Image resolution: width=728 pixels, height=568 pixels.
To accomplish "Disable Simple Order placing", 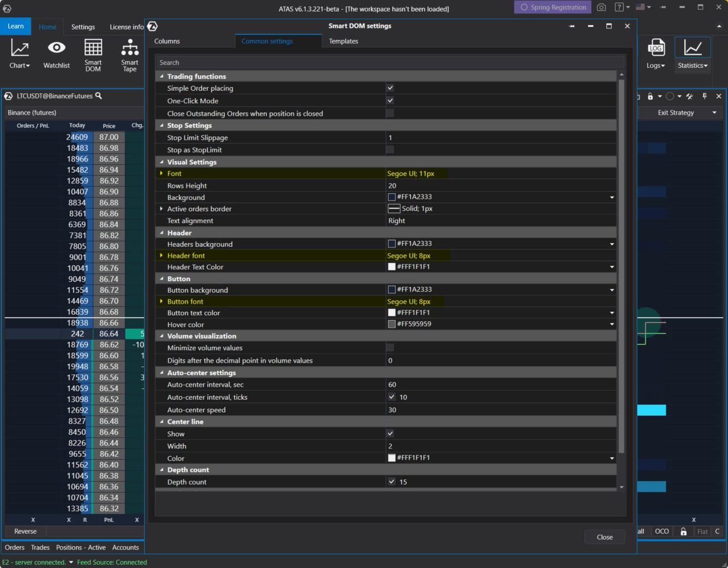I will point(390,87).
